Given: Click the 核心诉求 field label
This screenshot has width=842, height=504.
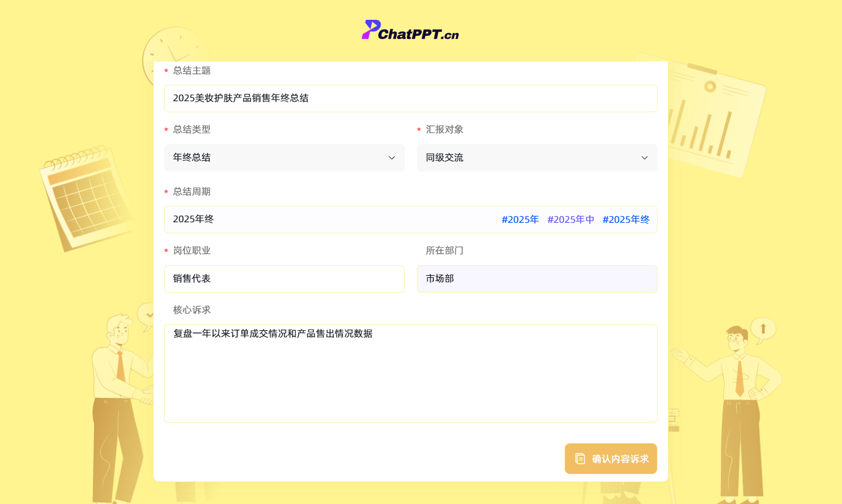Looking at the screenshot, I should [192, 310].
